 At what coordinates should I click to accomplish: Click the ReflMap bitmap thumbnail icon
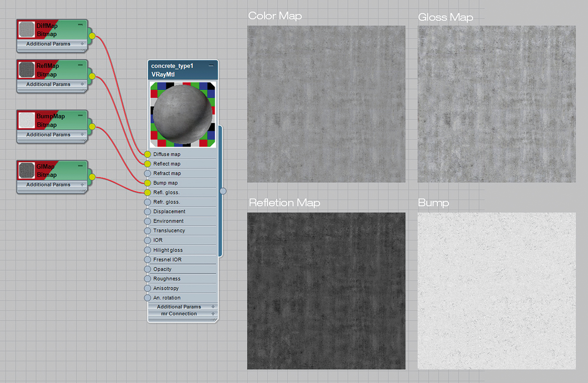point(26,70)
